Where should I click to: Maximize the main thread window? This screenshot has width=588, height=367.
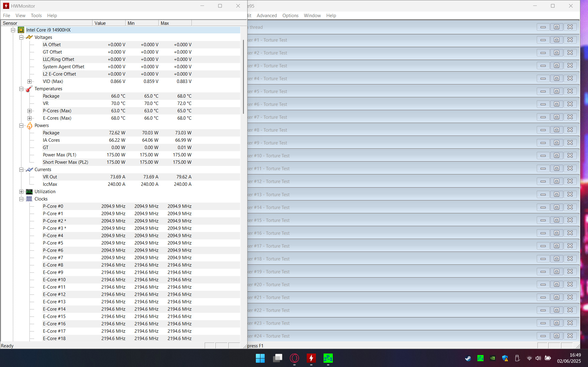pos(556,27)
